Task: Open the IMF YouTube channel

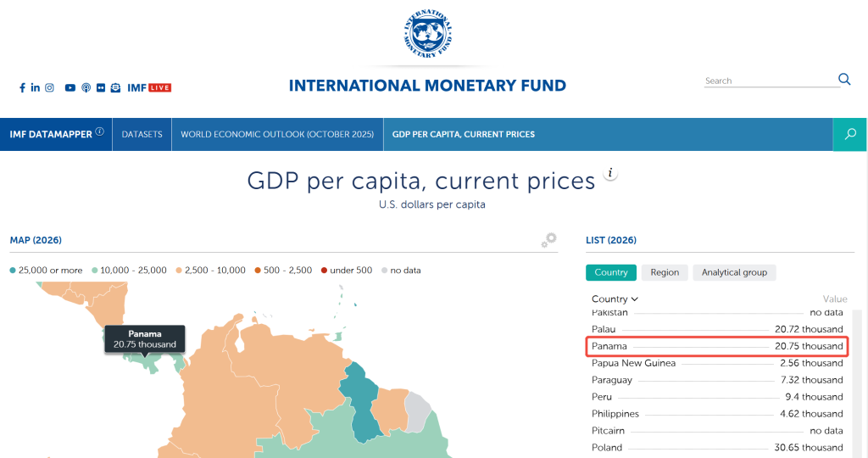Action: click(70, 87)
